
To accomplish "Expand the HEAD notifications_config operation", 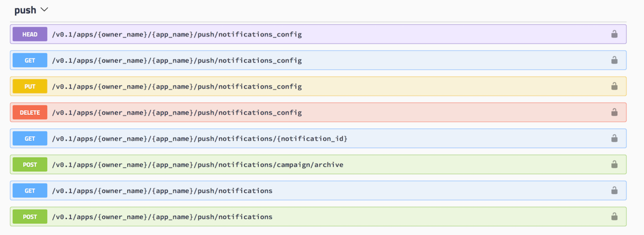I will [x=318, y=34].
